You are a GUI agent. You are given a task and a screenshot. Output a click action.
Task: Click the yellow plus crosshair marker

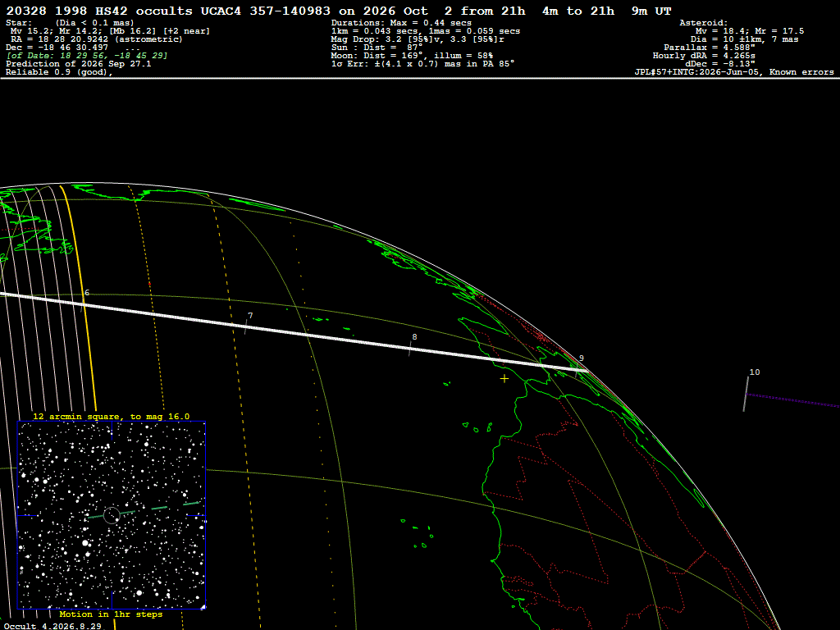(504, 379)
